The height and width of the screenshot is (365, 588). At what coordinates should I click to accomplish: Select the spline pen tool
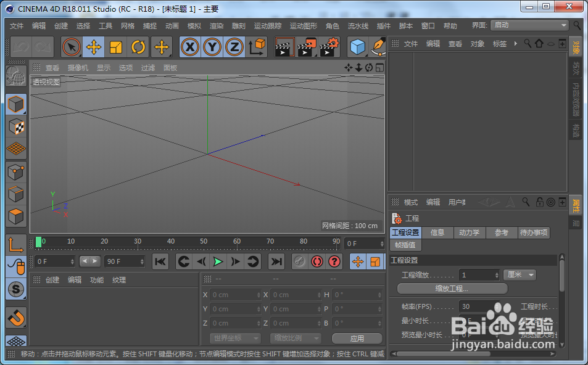pos(378,47)
